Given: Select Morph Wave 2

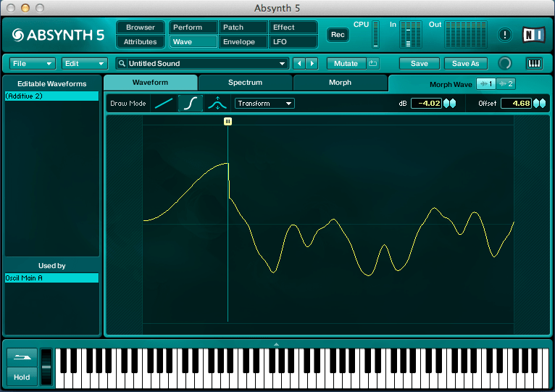Looking at the screenshot, I should [506, 84].
